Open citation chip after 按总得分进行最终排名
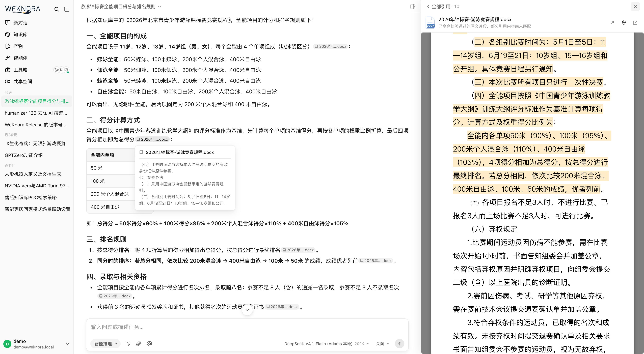Viewport: 644px width, 354px height. (x=298, y=250)
